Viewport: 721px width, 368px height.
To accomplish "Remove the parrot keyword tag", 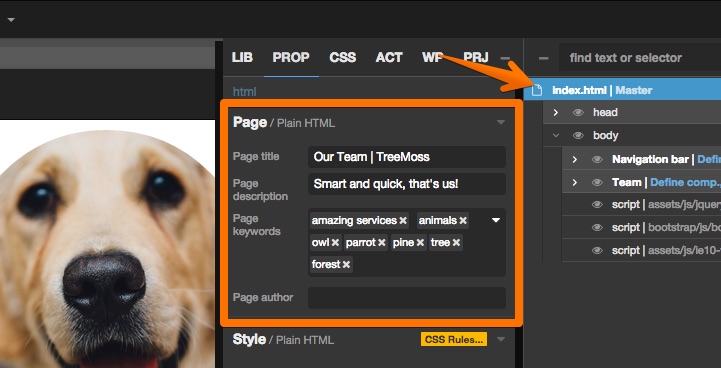I will (x=381, y=242).
